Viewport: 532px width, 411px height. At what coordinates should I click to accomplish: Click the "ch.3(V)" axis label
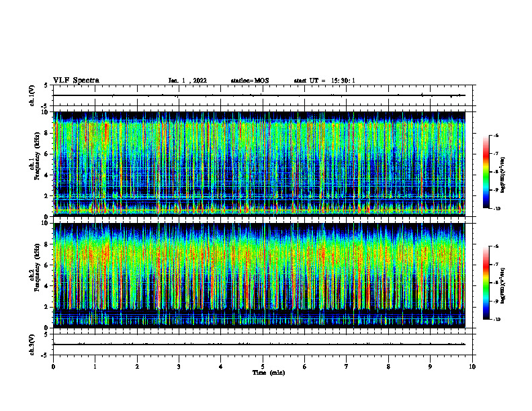pyautogui.click(x=32, y=345)
